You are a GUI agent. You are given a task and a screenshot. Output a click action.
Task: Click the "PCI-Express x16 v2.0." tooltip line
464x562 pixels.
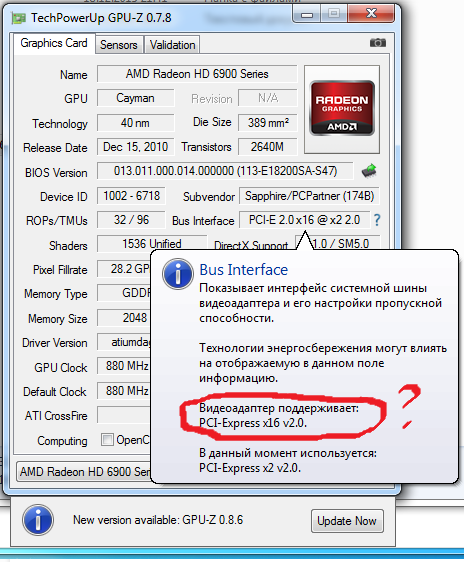[253, 423]
